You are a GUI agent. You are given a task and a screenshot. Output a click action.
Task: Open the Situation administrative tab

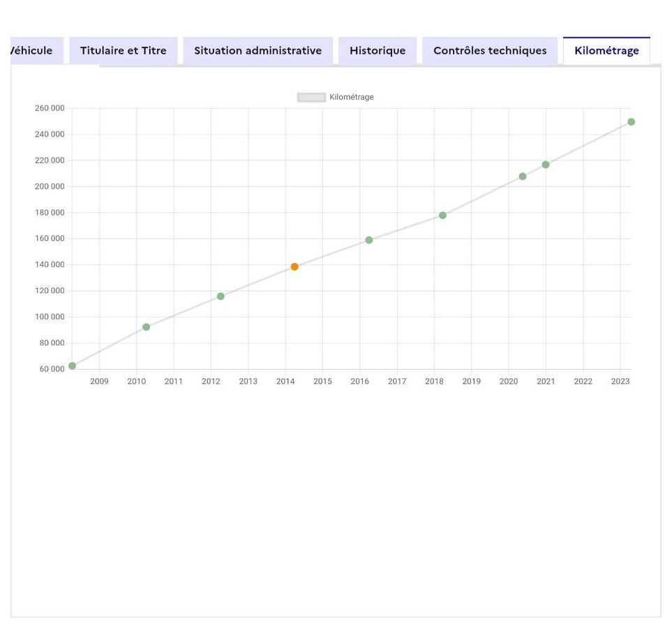[x=257, y=50]
